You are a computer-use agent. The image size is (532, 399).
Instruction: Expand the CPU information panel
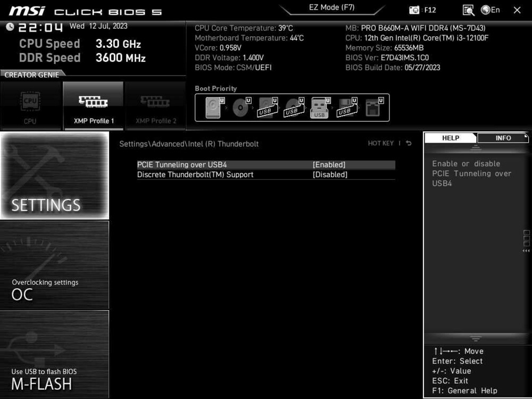30,105
